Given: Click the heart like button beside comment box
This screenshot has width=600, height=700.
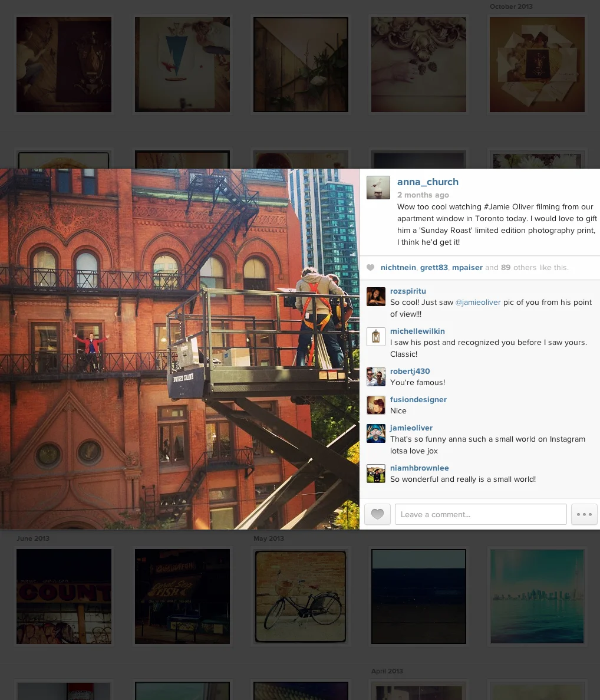Looking at the screenshot, I should click(377, 514).
